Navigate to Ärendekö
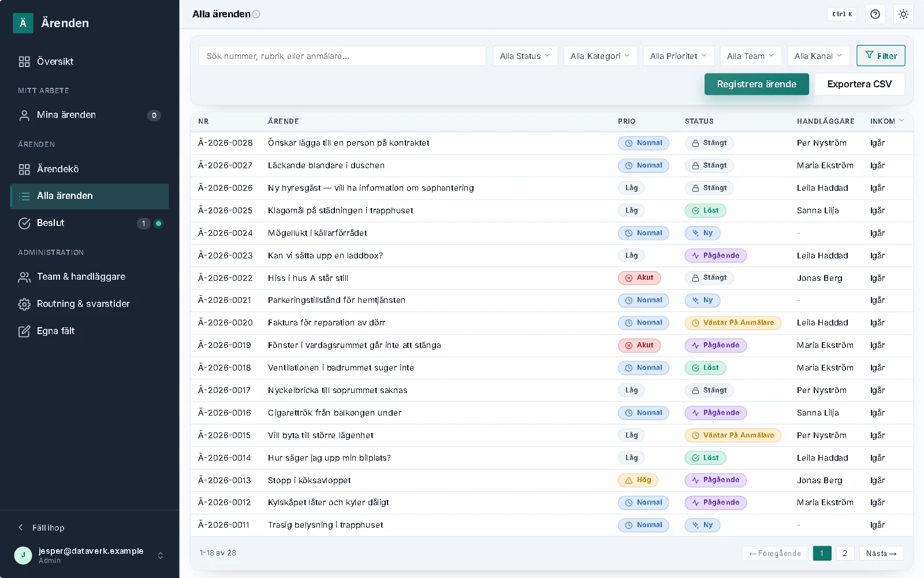 [x=90, y=169]
